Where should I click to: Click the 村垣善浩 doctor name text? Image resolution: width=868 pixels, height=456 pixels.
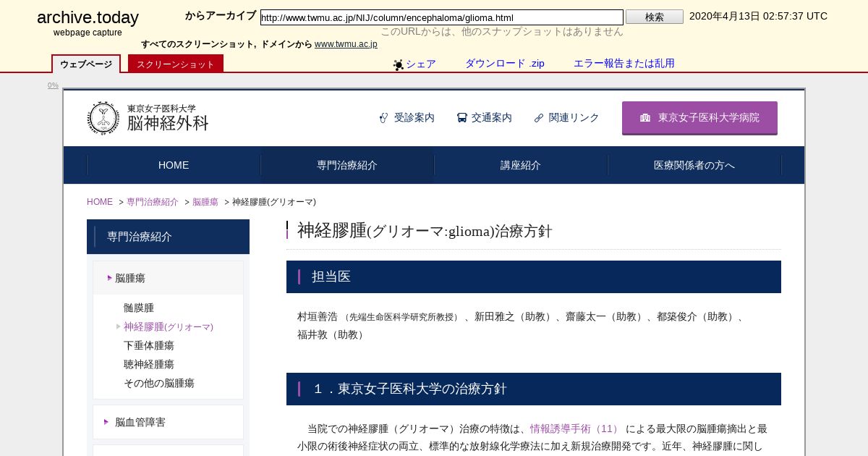click(318, 316)
